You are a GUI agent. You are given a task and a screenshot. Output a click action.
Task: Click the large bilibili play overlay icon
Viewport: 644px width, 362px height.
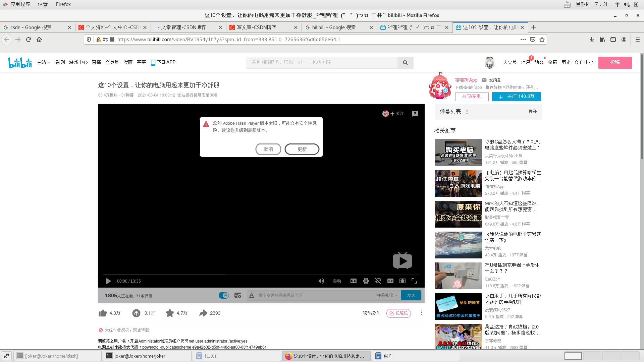[x=402, y=260]
